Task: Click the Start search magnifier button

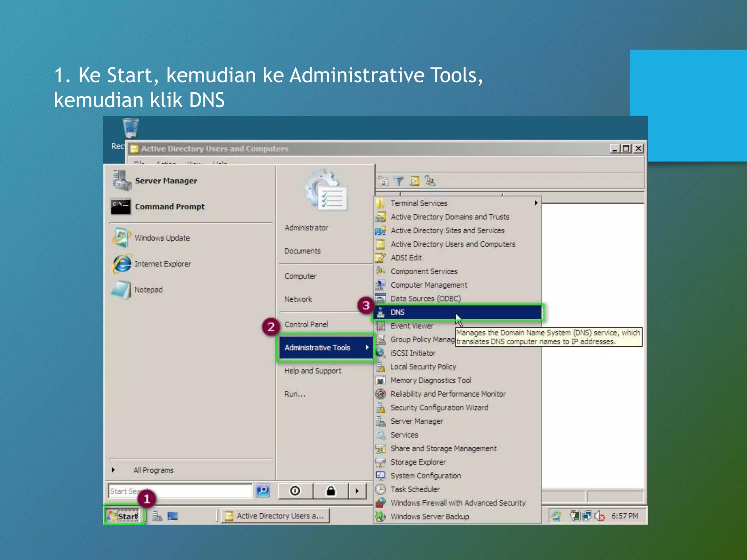Action: coord(263,491)
